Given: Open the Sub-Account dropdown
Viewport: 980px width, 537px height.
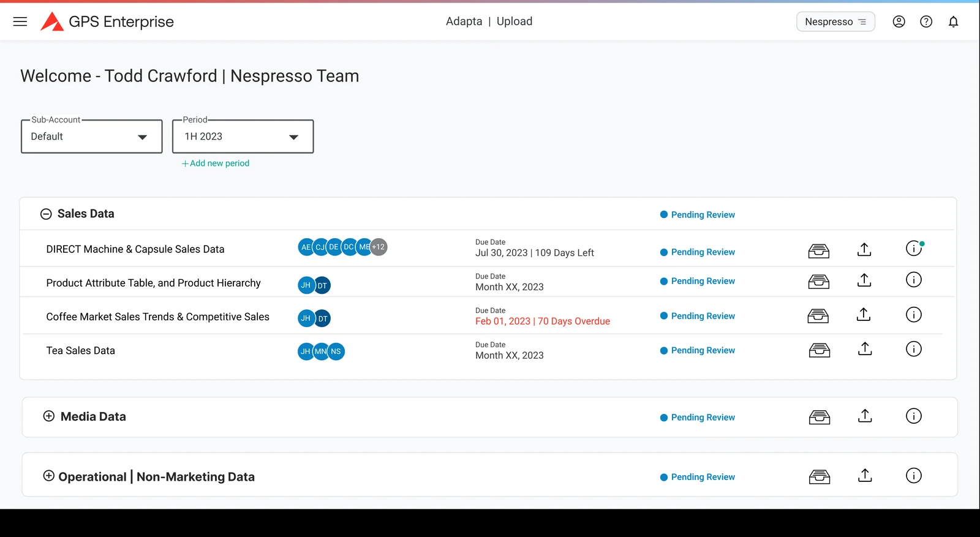Looking at the screenshot, I should click(92, 137).
